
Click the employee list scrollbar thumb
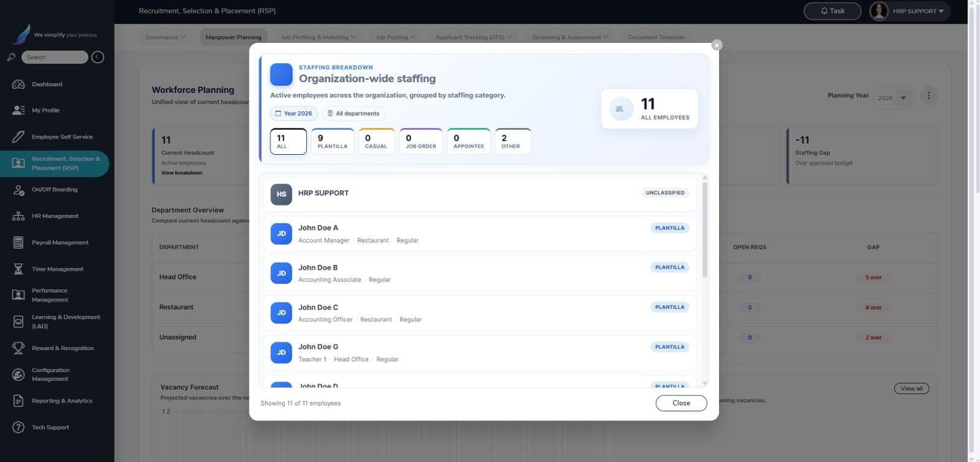pos(705,229)
